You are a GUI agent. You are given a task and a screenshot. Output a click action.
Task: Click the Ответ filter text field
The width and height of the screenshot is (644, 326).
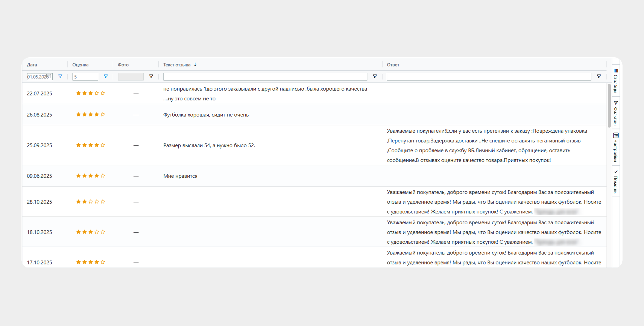489,76
